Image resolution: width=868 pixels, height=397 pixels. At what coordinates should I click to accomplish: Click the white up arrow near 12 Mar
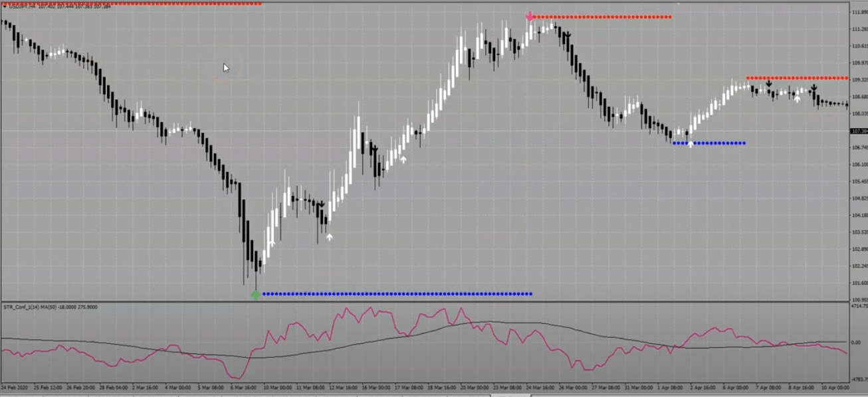point(329,236)
